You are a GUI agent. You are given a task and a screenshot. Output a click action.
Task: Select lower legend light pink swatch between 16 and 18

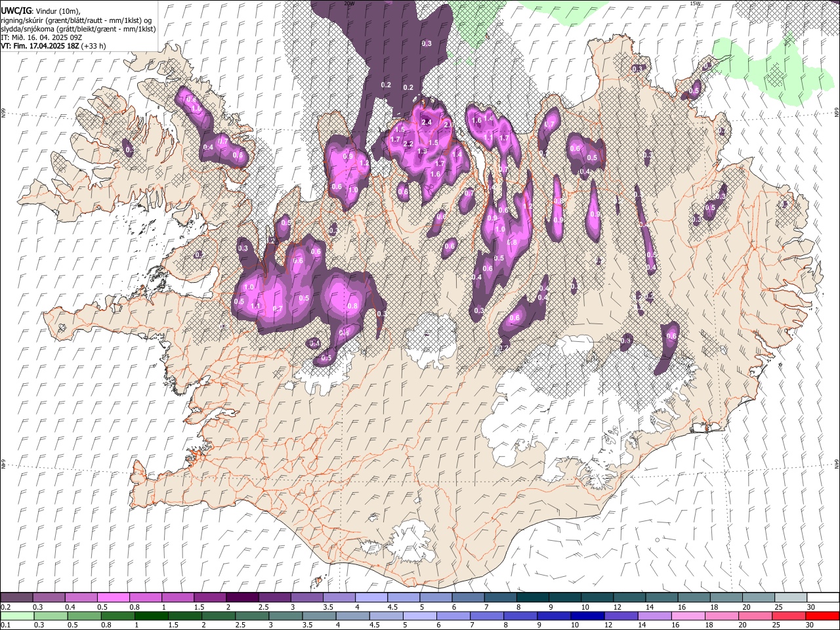tap(688, 616)
